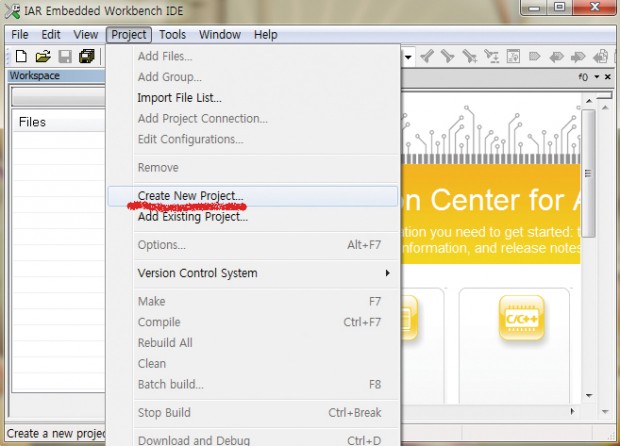The height and width of the screenshot is (446, 620).
Task: Click the Next Bookmark arrow icon
Action: (x=578, y=57)
